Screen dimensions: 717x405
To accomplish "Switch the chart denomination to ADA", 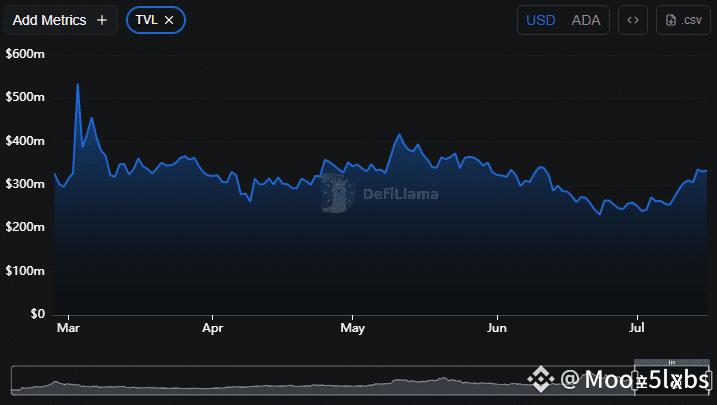I will pos(586,20).
